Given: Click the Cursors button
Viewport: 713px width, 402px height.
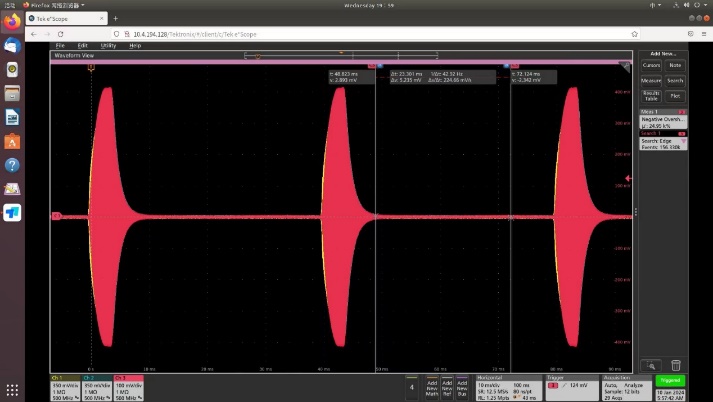Looking at the screenshot, I should [650, 65].
